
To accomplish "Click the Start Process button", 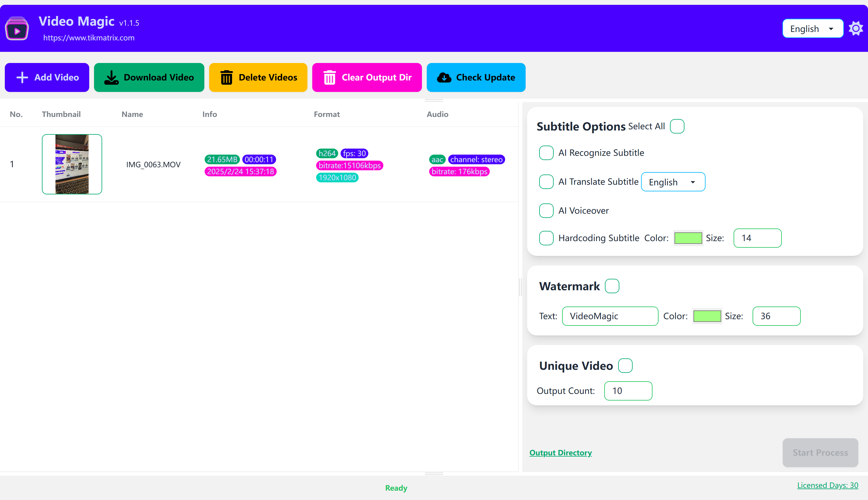I will (820, 453).
